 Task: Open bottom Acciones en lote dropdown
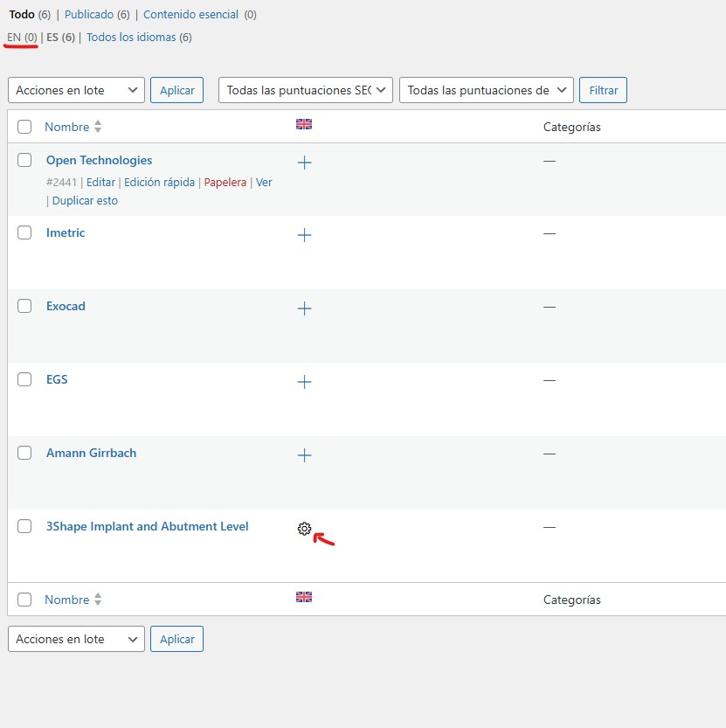point(76,639)
